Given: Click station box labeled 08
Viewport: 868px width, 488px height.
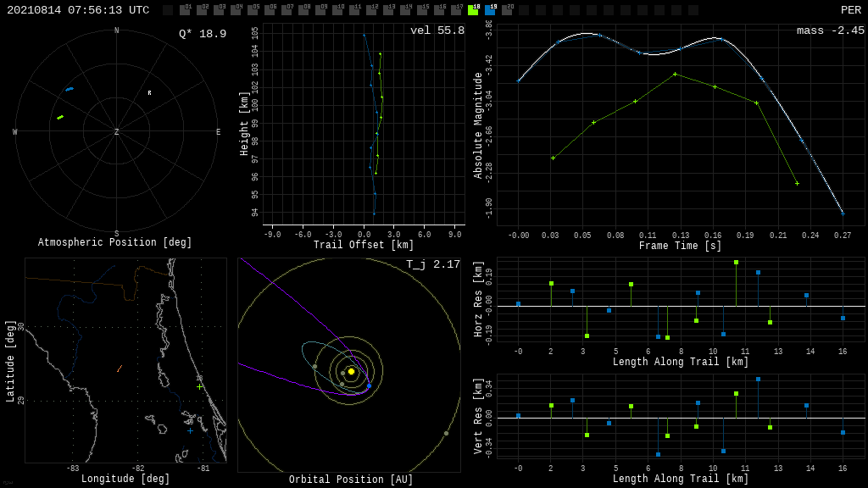Looking at the screenshot, I should pos(304,9).
